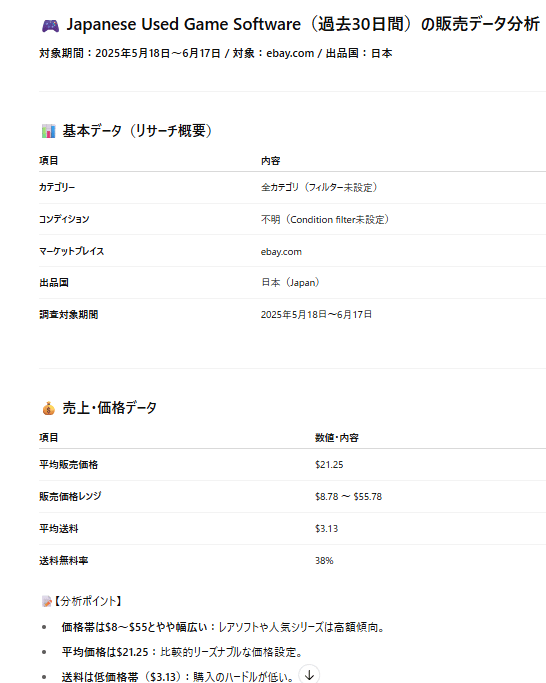This screenshot has height=683, width=546.
Task: Click the 対象期間 subtitle line under title
Action: point(216,54)
